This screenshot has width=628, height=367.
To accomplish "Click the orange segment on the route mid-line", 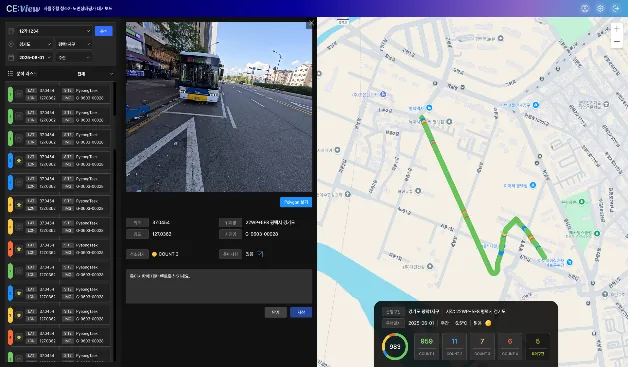I will [x=465, y=213].
